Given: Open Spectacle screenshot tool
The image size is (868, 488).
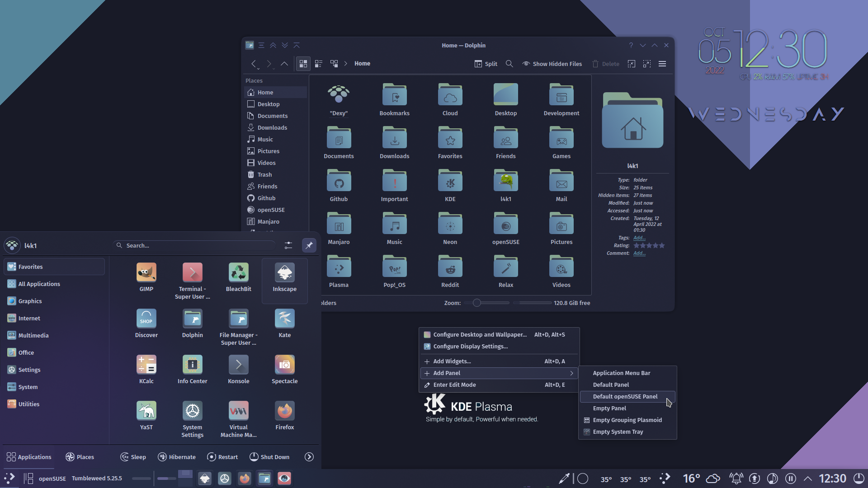Looking at the screenshot, I should click(284, 365).
